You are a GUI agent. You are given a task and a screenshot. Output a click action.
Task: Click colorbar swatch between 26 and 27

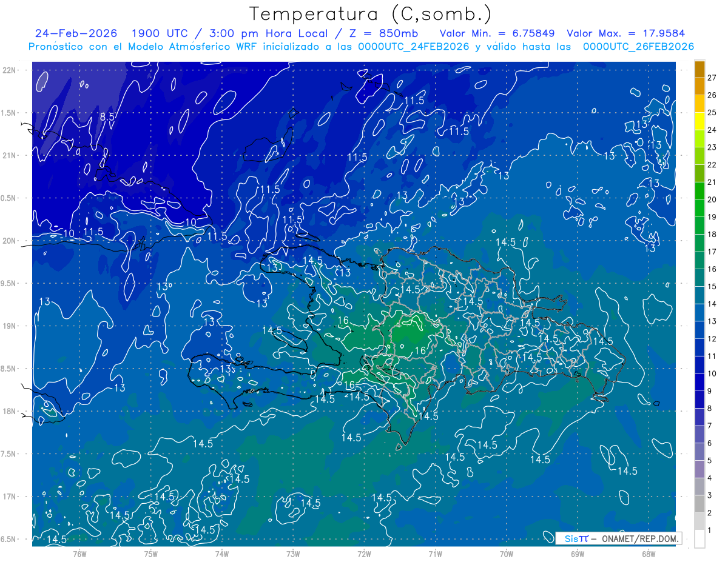tap(699, 86)
